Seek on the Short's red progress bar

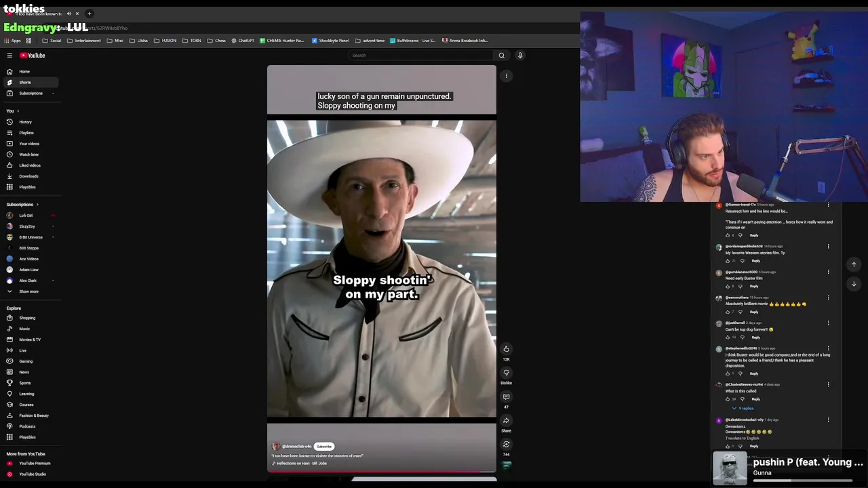click(382, 472)
